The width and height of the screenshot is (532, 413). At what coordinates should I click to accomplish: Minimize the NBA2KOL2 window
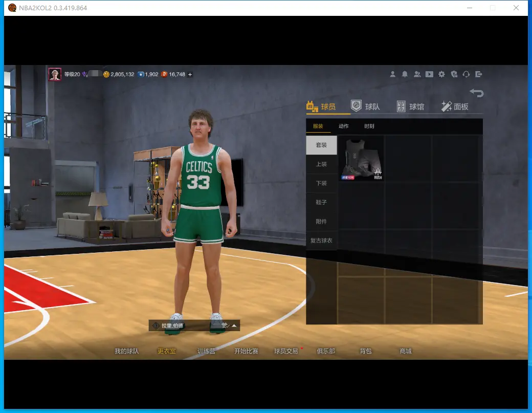[x=470, y=8]
